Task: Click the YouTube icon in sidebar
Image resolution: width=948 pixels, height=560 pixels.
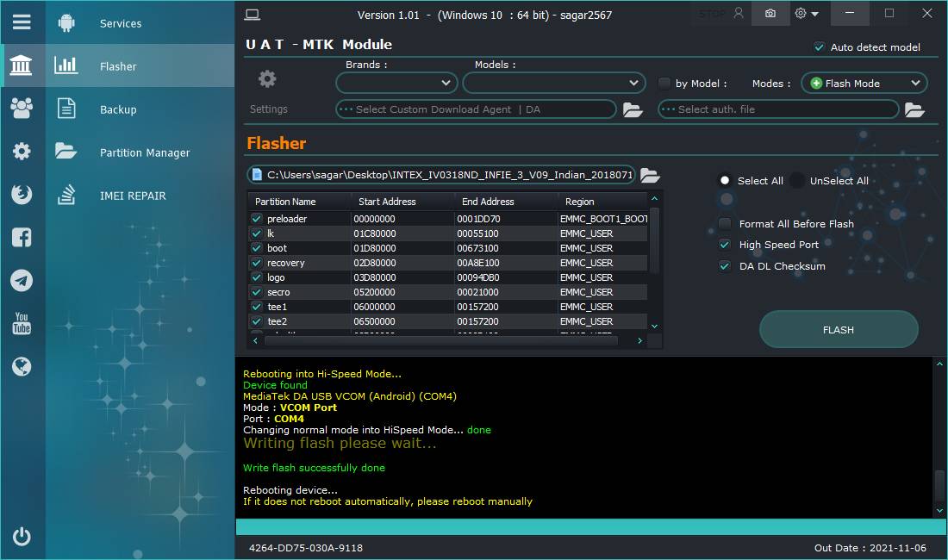Action: 22,323
